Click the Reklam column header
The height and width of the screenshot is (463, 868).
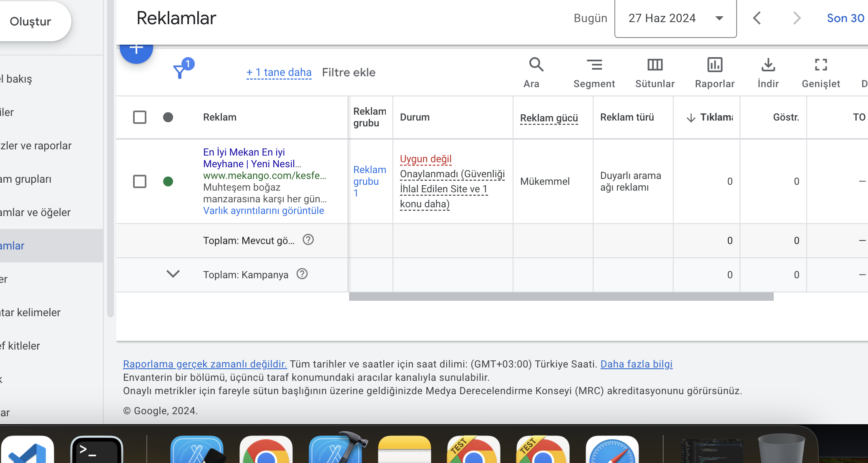point(220,117)
